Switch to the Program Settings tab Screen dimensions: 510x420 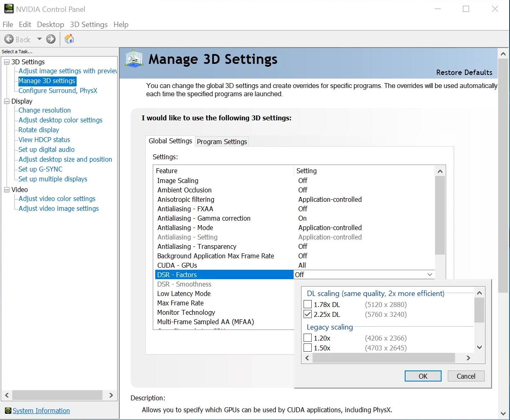point(222,141)
